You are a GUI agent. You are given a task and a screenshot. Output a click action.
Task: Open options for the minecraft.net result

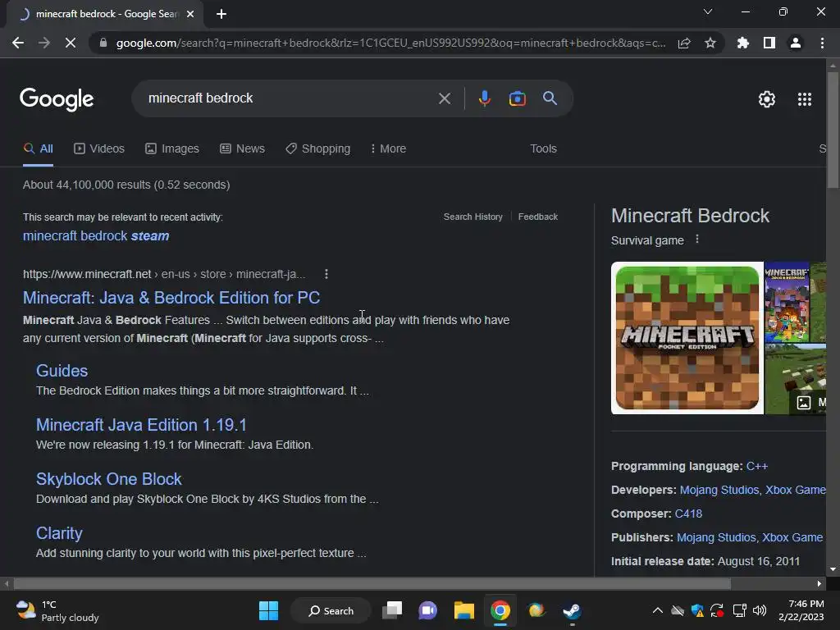pos(326,274)
